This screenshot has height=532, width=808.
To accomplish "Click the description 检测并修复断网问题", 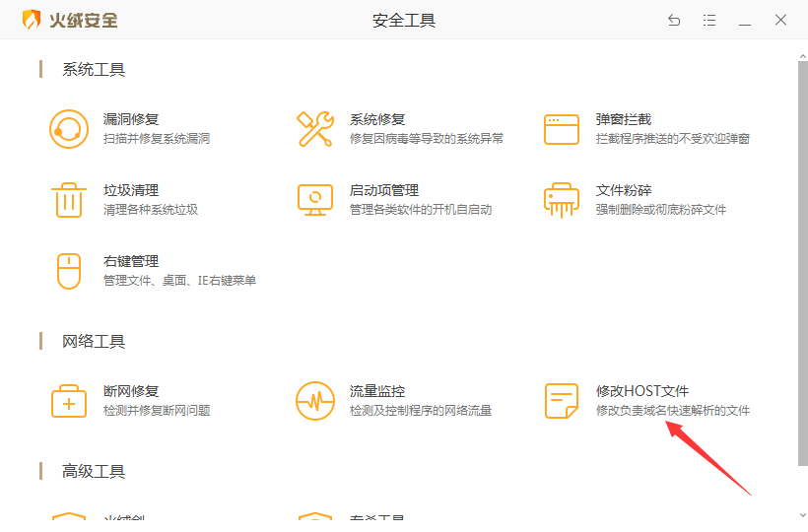I will [157, 411].
